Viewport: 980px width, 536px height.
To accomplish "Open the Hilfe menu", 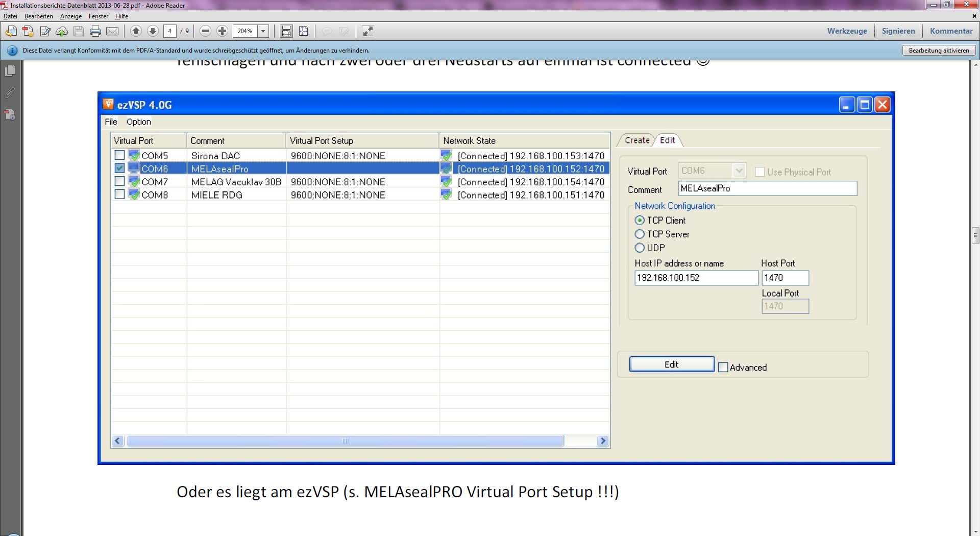I will pos(121,16).
